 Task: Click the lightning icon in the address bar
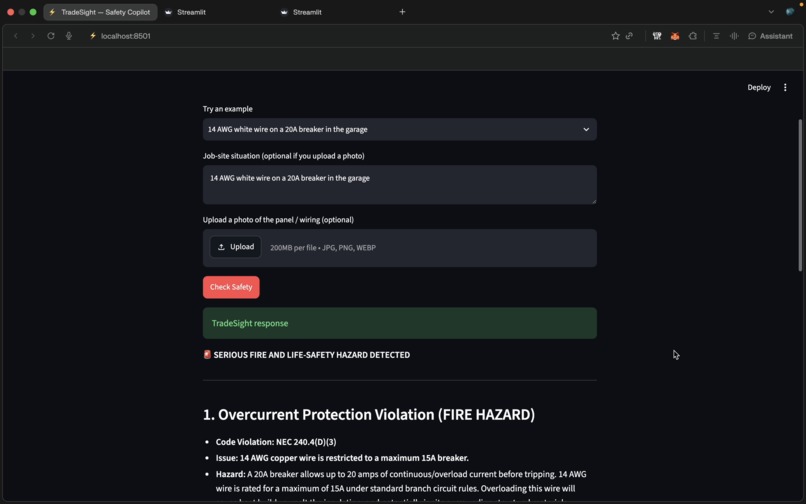tap(93, 36)
